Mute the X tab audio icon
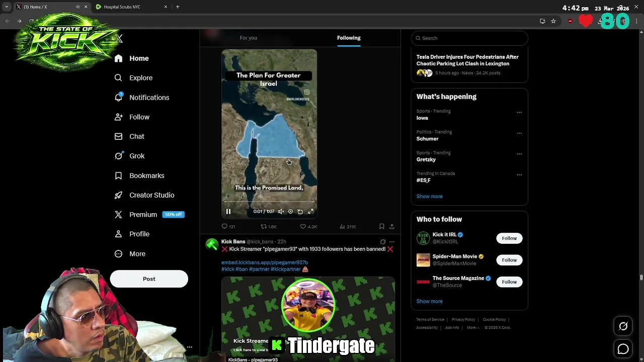 77,7
